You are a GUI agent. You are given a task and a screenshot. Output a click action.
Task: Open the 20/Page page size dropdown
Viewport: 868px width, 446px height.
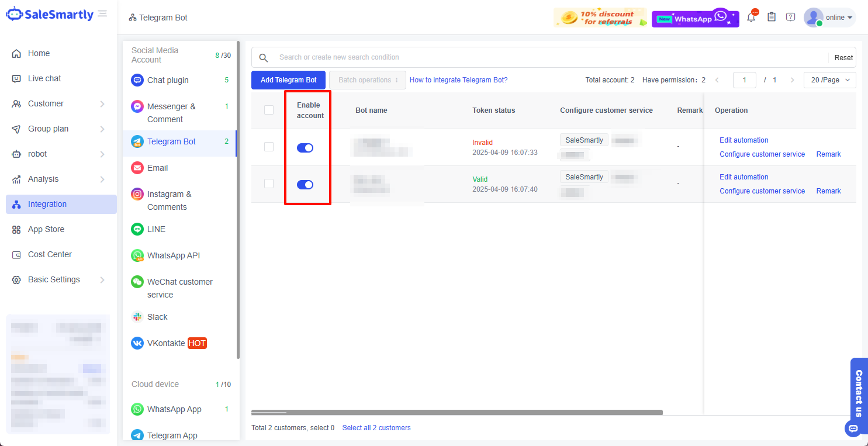click(829, 79)
